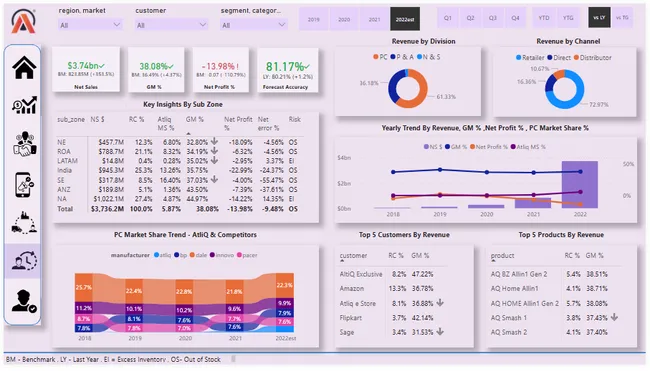
Task: Filter to quarter Q1
Action: click(448, 18)
